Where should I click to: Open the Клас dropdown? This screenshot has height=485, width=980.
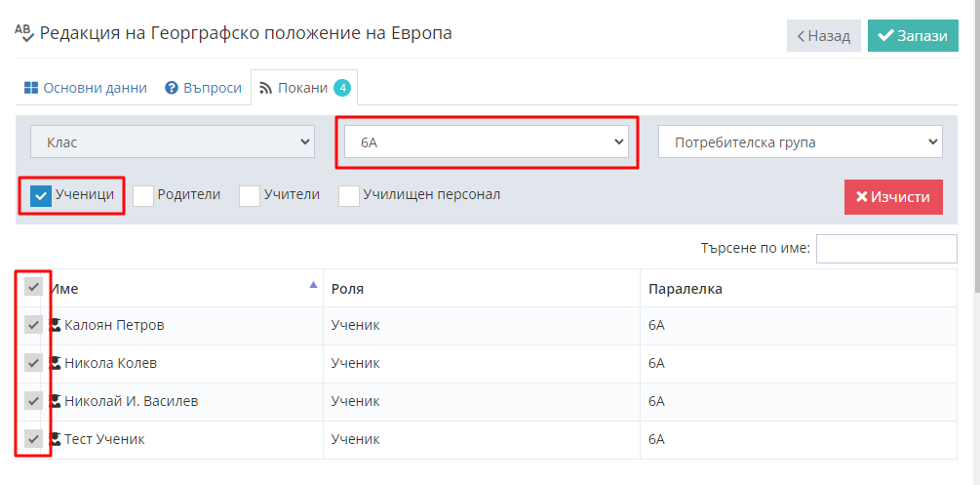[173, 142]
